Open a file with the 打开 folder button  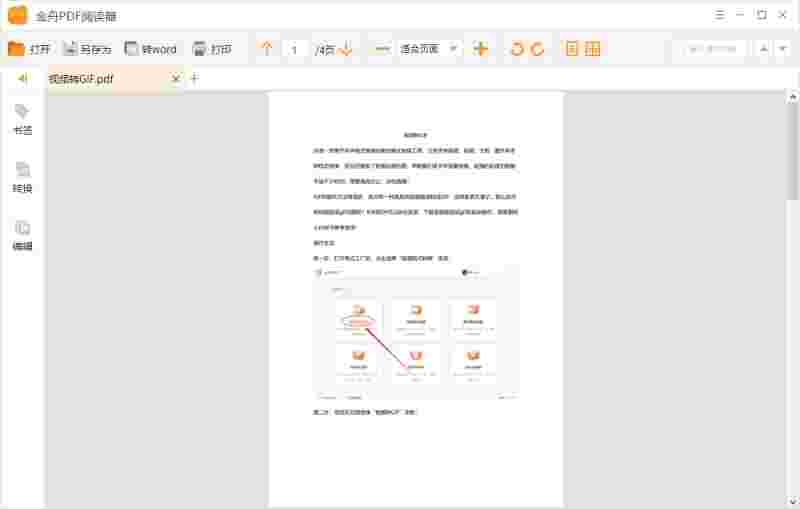pos(30,49)
